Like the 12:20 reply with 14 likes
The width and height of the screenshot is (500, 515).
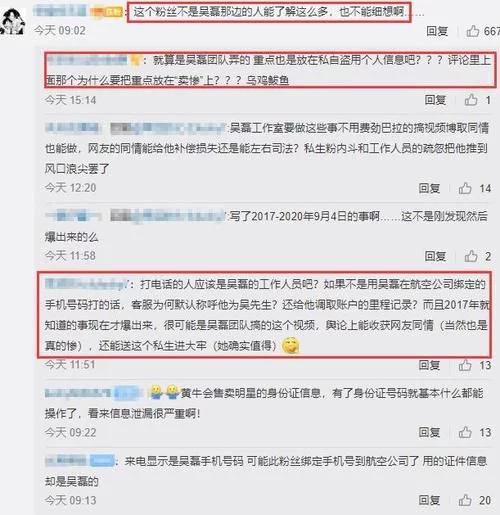pos(465,188)
